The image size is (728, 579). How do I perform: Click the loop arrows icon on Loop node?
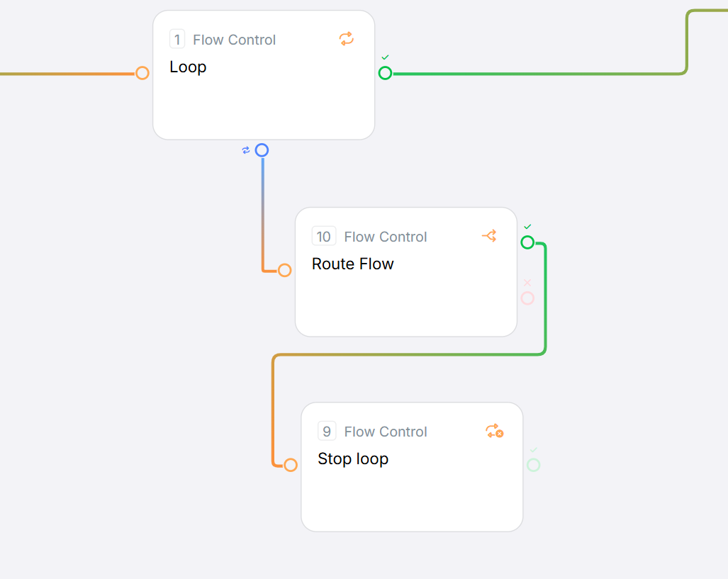coord(346,39)
